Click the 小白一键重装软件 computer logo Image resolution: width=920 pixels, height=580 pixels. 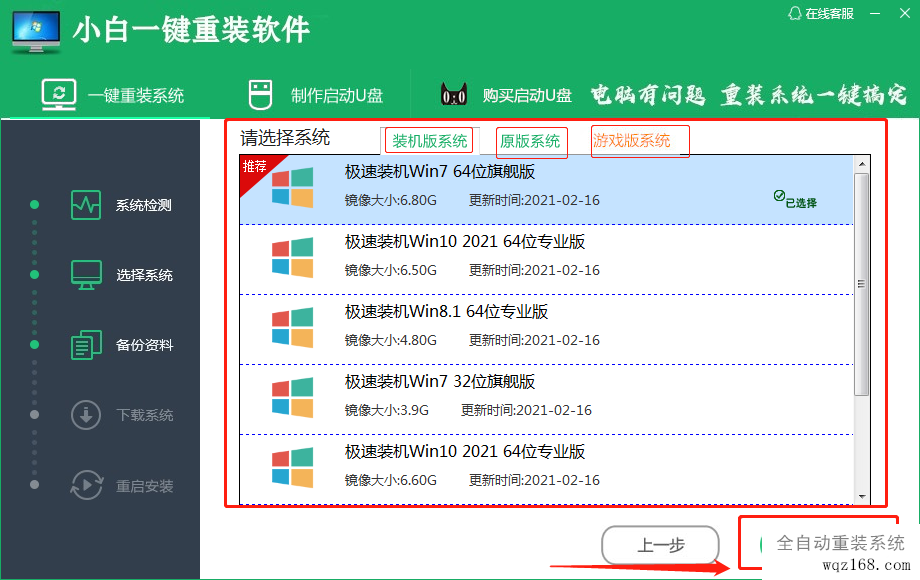click(x=36, y=32)
